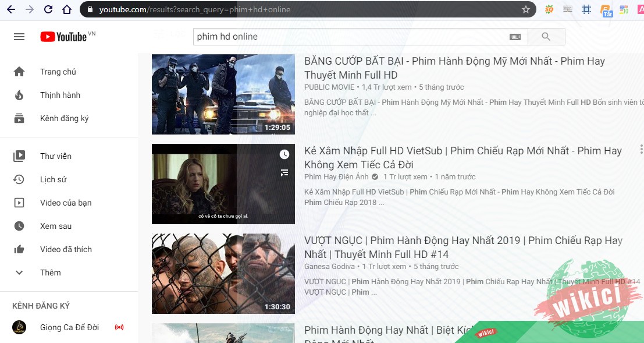The height and width of the screenshot is (343, 644).
Task: Open Kẻ Xâm Nhập video thumbnail
Action: [x=223, y=184]
